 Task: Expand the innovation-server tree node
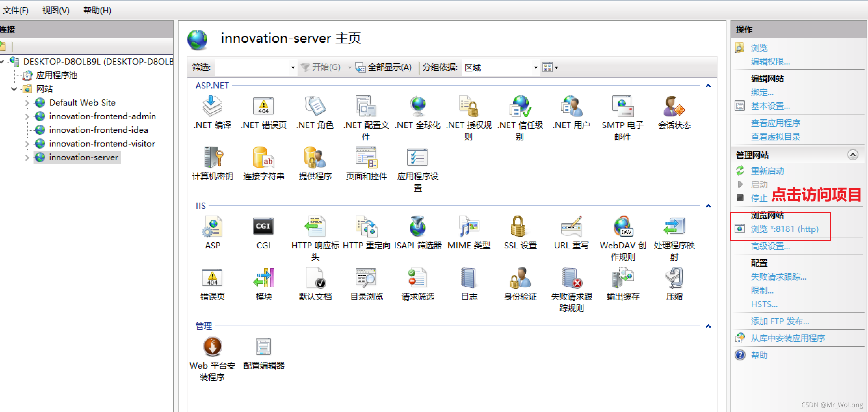pyautogui.click(x=27, y=157)
